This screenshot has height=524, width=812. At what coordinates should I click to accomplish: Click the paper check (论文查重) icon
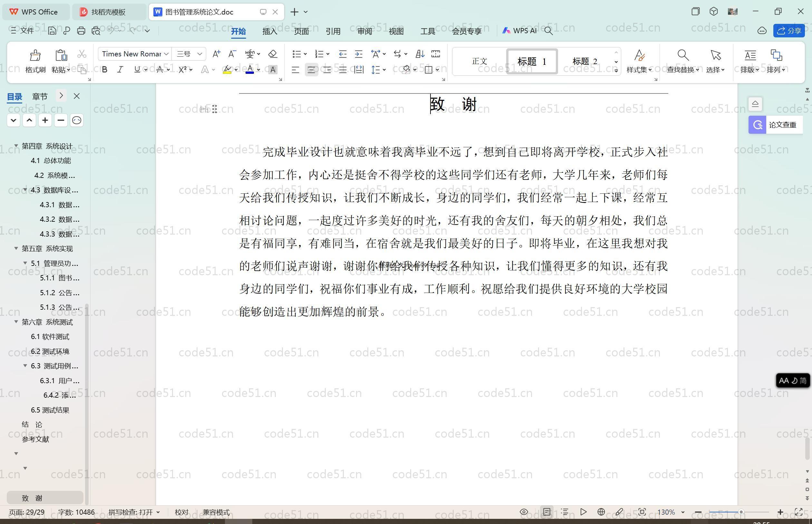point(757,125)
